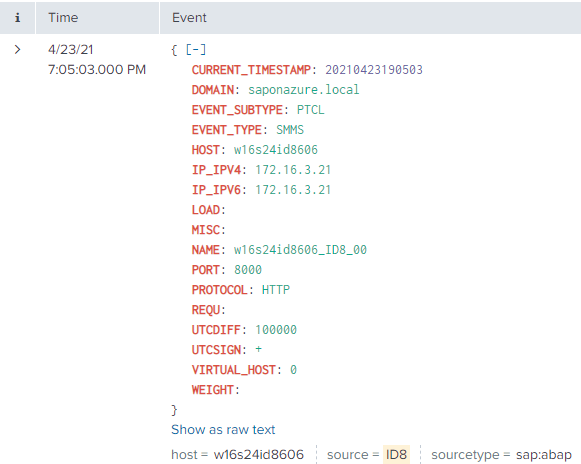
Task: Click the sourcetype value sap:abap
Action: (544, 455)
